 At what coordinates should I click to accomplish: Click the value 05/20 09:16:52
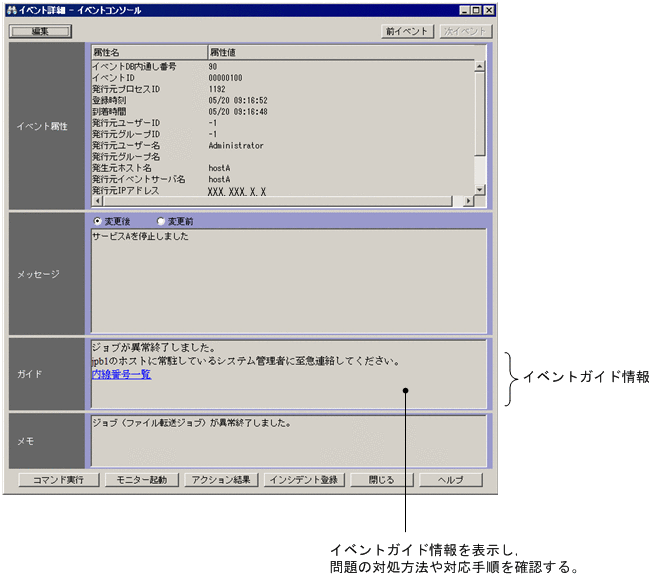(x=238, y=100)
